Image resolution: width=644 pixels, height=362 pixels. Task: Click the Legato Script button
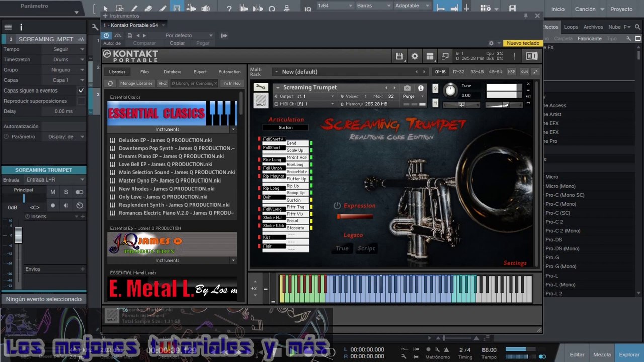tap(366, 248)
